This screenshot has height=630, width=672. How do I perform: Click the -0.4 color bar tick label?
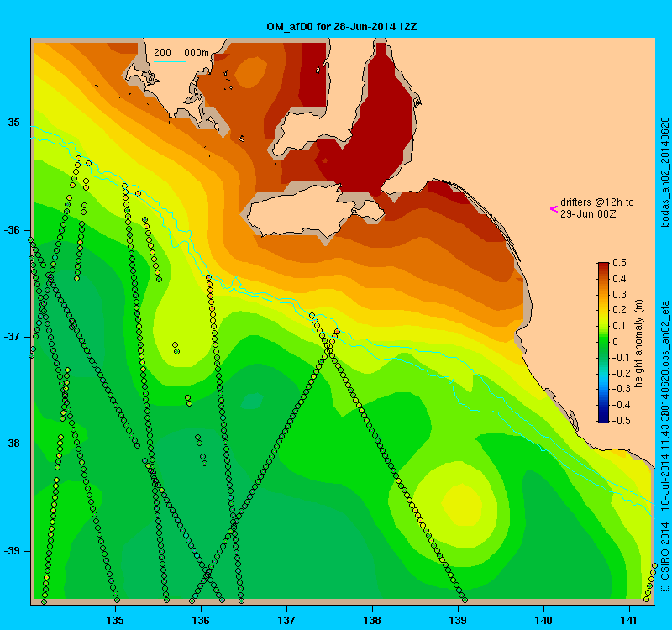point(620,405)
